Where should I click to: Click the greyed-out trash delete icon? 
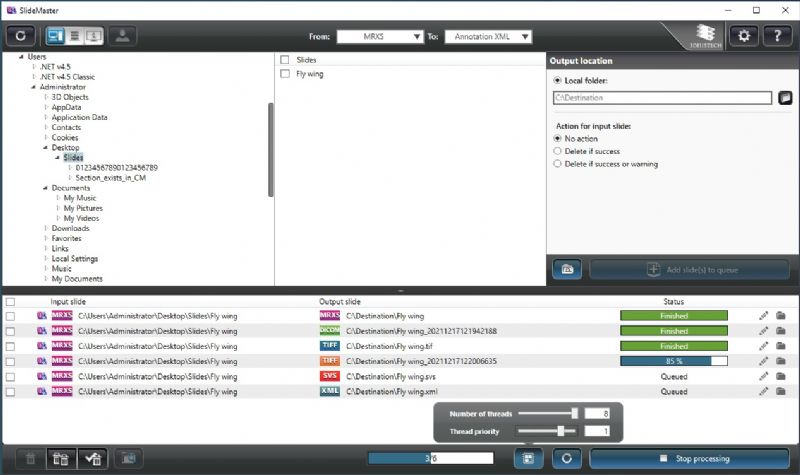tap(31, 458)
